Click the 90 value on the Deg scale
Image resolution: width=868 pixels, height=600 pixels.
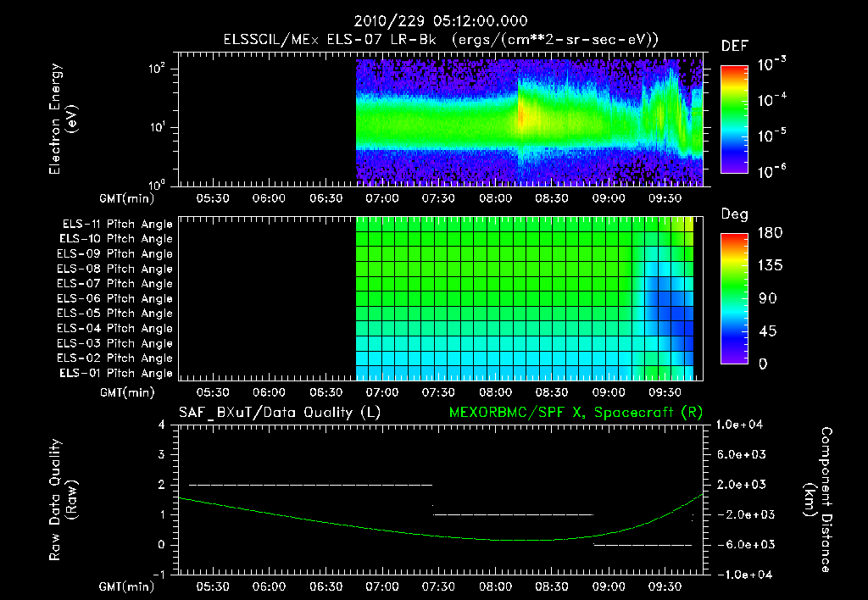(767, 298)
